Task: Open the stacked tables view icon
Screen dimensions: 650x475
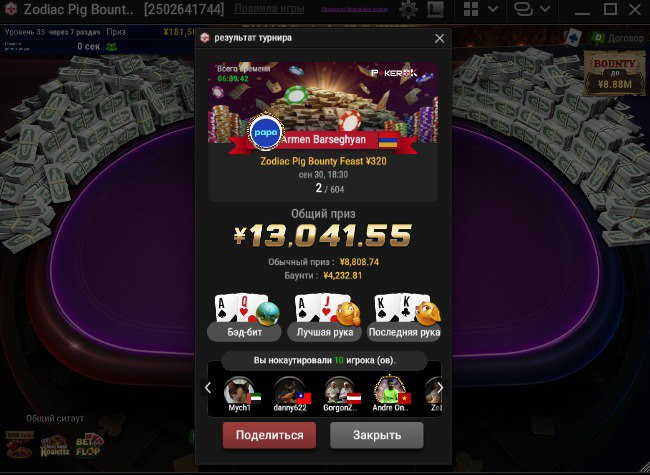Action: point(523,9)
